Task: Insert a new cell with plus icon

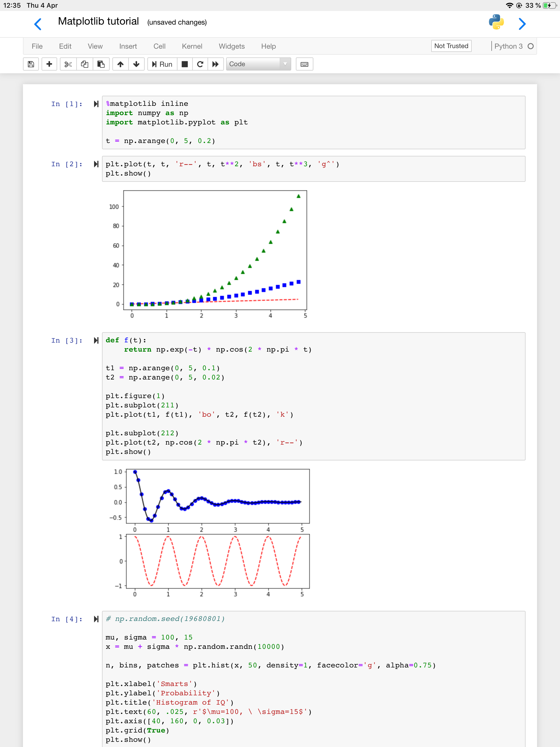Action: coord(49,64)
